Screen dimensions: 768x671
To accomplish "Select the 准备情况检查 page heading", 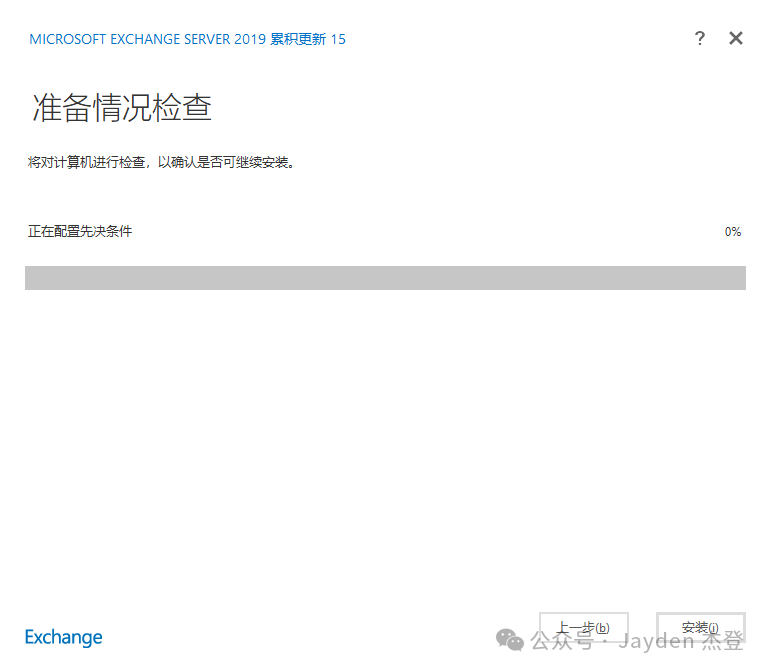I will [122, 108].
